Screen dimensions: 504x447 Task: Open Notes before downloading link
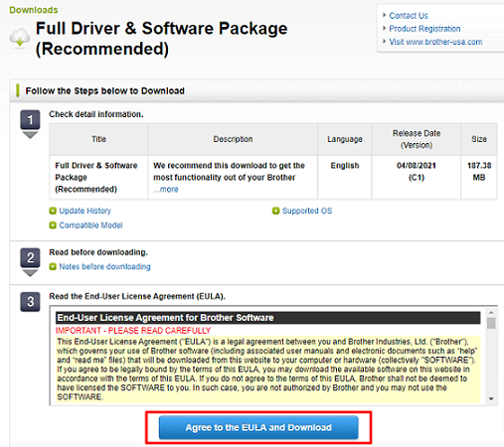click(104, 266)
